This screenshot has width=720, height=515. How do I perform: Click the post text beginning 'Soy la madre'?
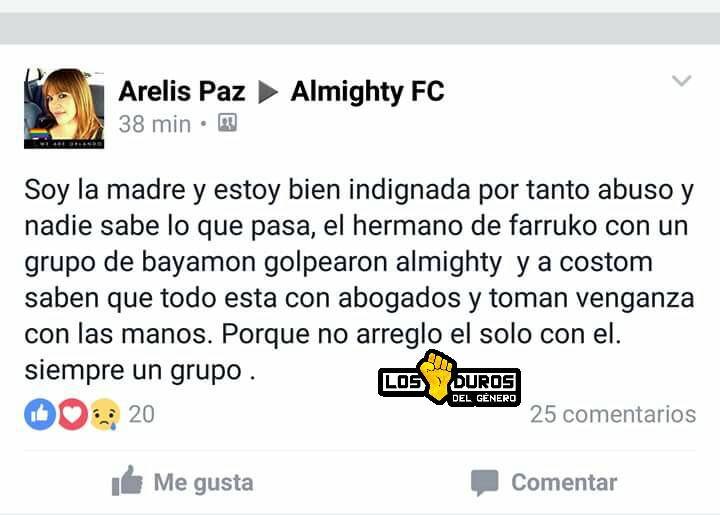359,280
